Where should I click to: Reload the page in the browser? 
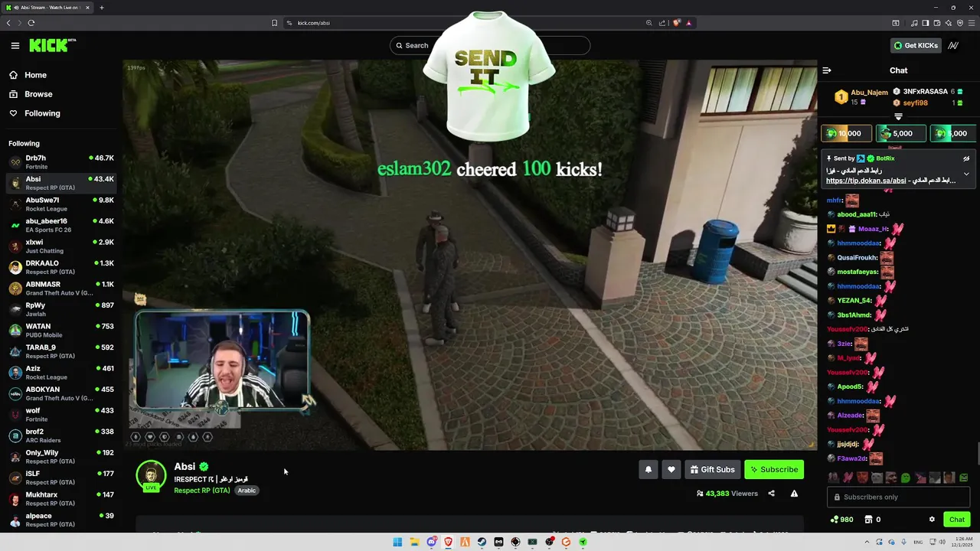click(31, 23)
